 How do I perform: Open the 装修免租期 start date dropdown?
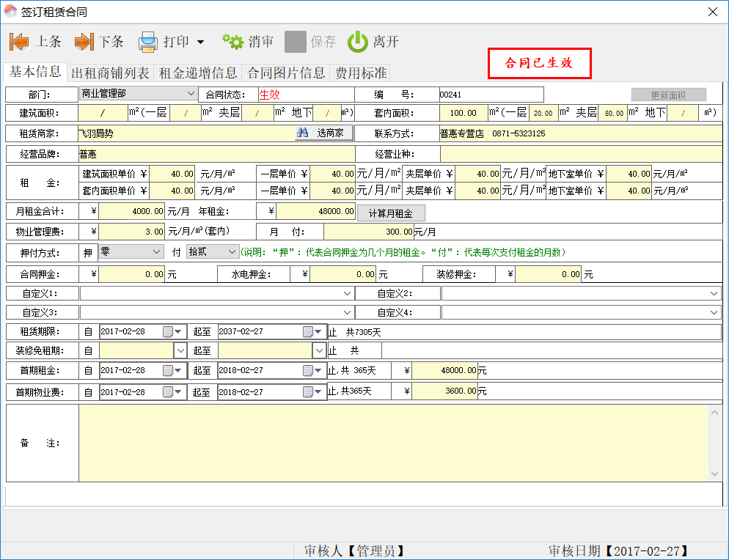(x=180, y=350)
